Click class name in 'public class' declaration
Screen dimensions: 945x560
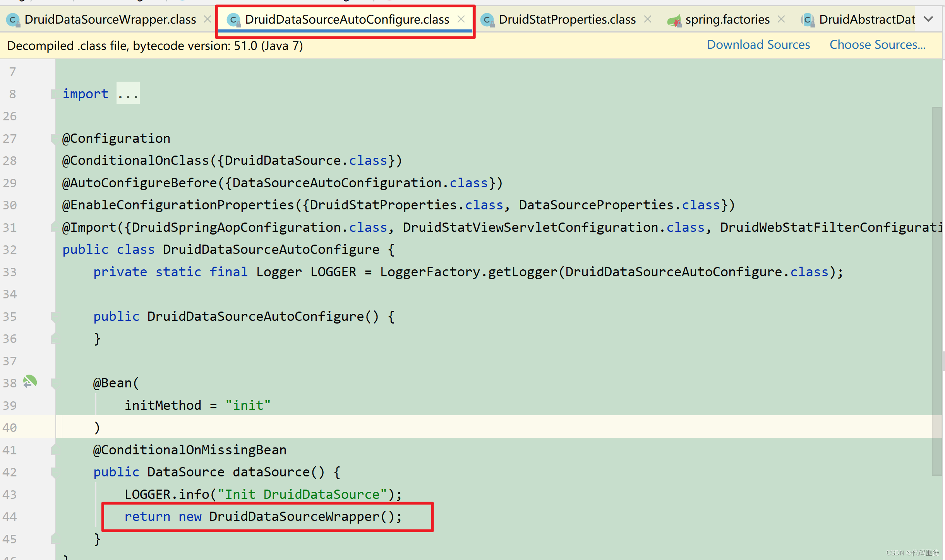(271, 250)
